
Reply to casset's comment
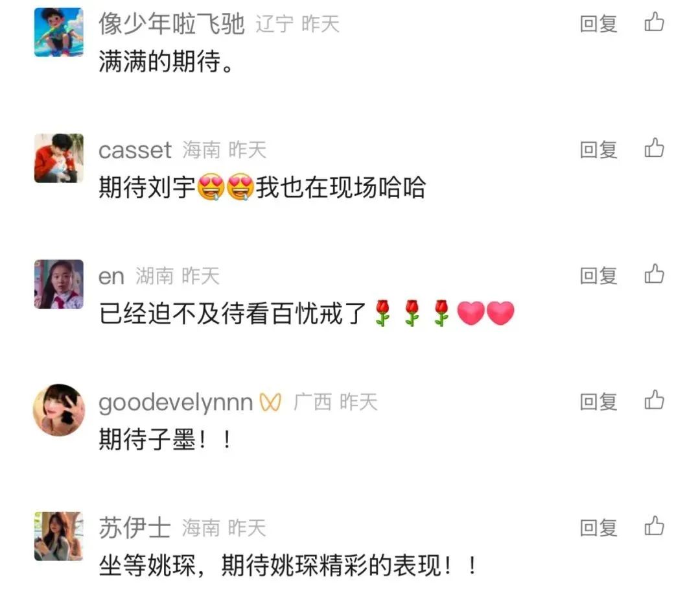coord(598,150)
